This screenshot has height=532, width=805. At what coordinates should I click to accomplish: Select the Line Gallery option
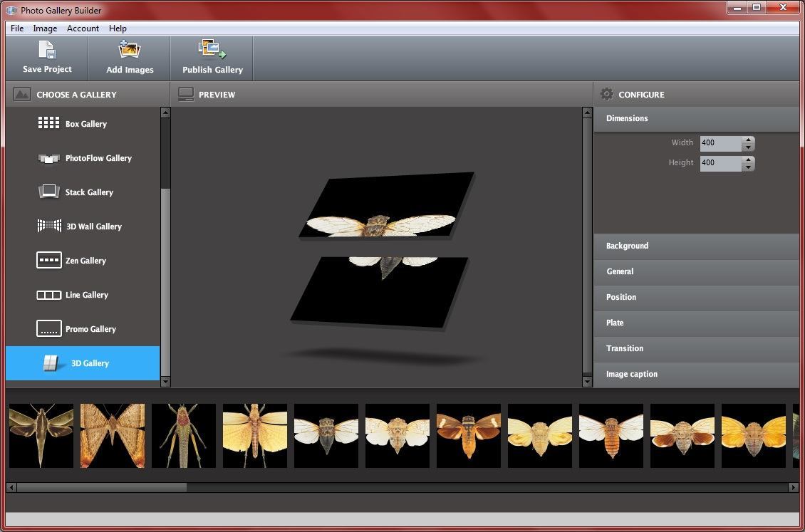[x=48, y=293]
